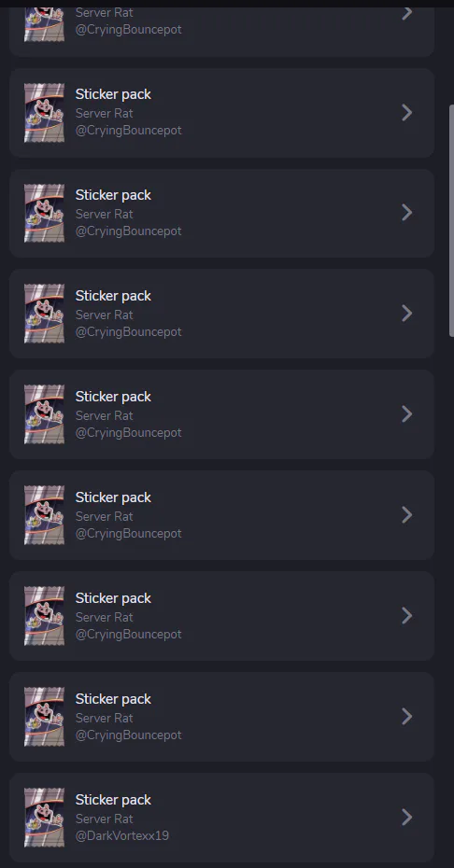Click the chevron in the row directly above @DarkVortexx19
Image resolution: width=454 pixels, height=868 pixels.
point(407,716)
